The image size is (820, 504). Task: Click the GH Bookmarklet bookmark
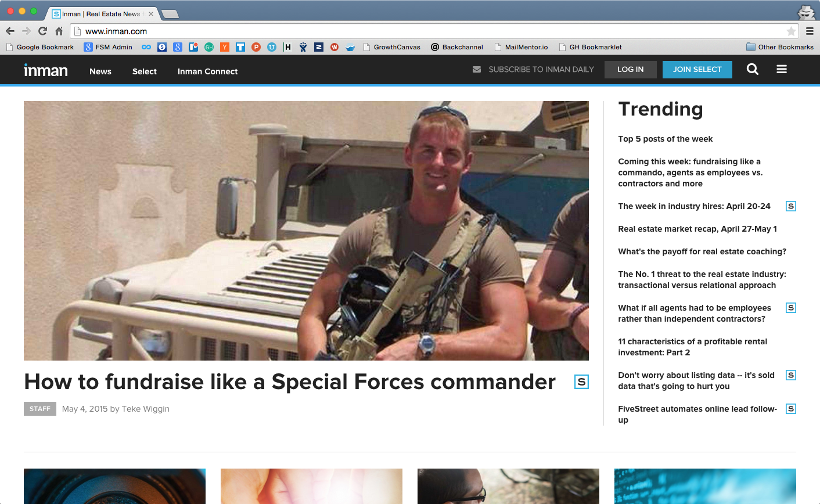[590, 47]
